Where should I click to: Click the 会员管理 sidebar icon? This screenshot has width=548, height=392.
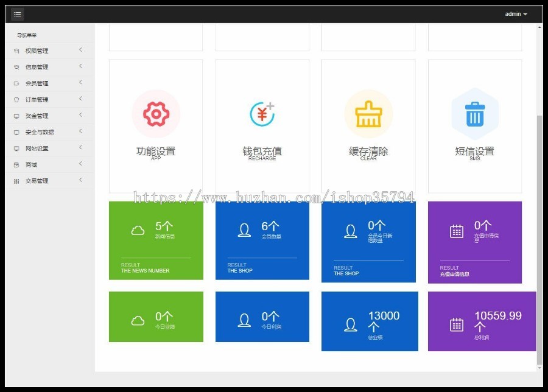coord(16,83)
